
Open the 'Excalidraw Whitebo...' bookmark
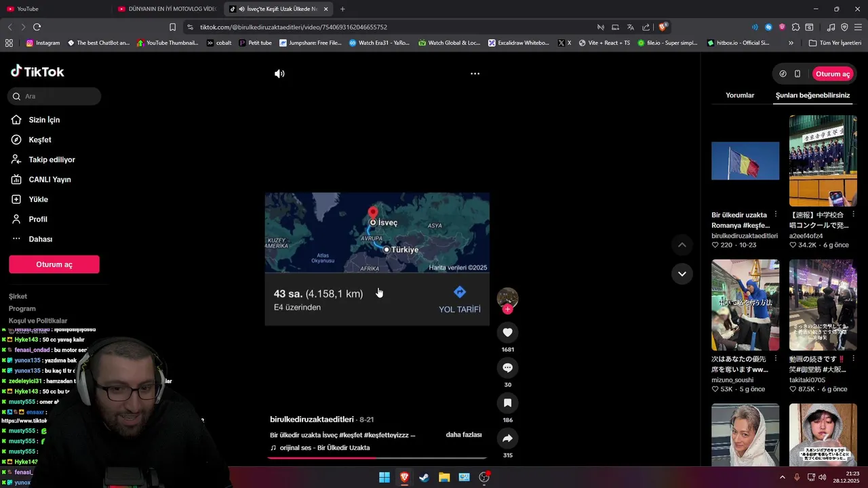519,43
